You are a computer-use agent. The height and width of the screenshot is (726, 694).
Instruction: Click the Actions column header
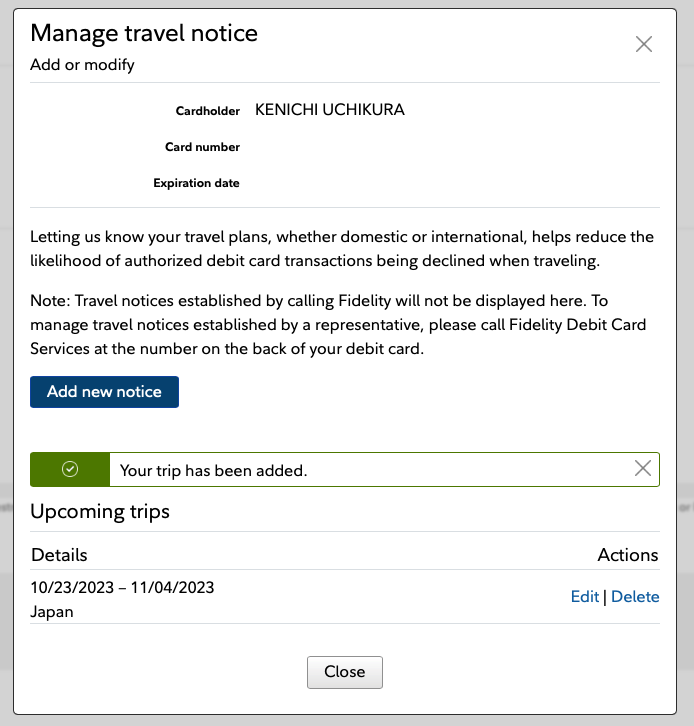pyautogui.click(x=628, y=555)
